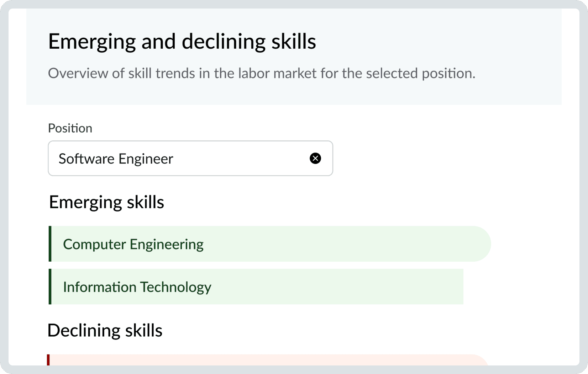Click the Declining skills section heading

[105, 330]
